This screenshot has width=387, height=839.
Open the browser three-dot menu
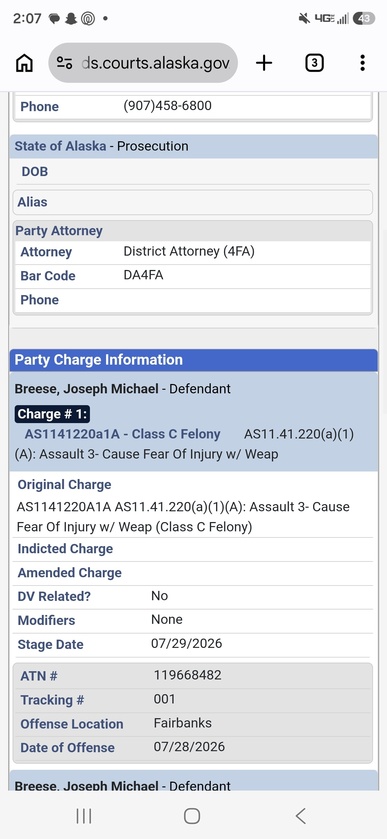click(362, 63)
